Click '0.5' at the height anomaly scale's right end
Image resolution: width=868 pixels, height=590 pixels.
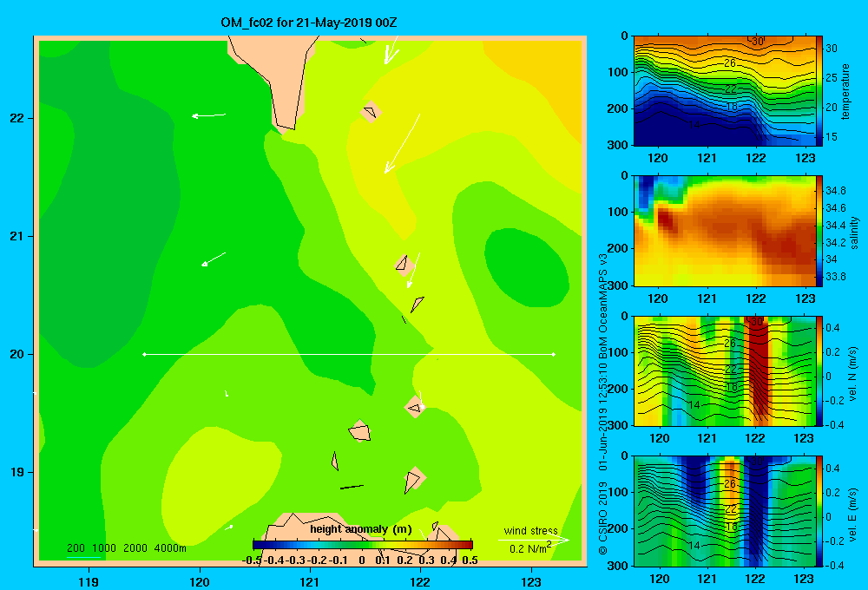pos(470,560)
